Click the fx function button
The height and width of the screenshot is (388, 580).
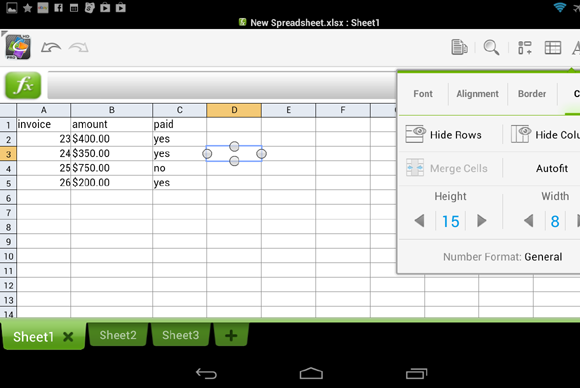coord(23,85)
